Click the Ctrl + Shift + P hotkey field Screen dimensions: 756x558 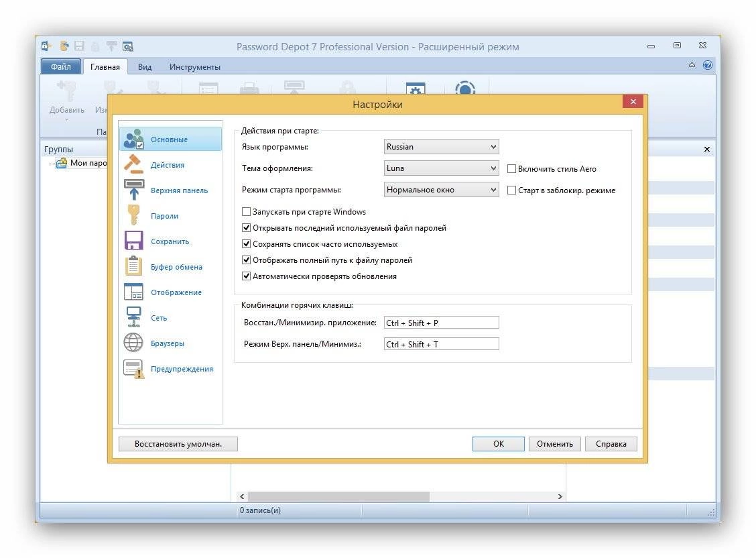441,323
